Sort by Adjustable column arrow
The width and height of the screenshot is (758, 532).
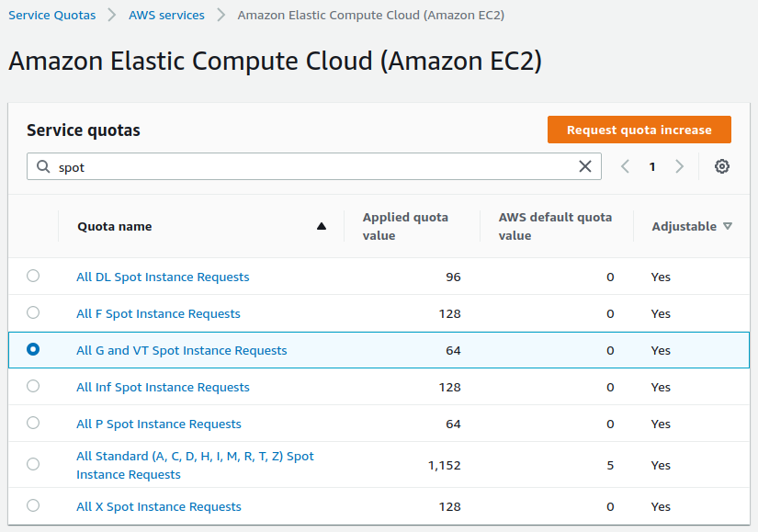[x=728, y=226]
